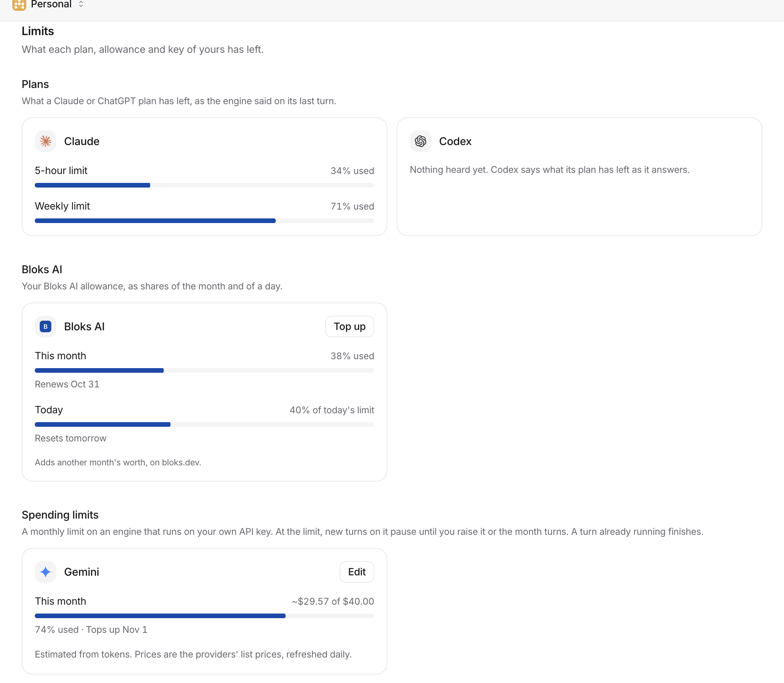The image size is (784, 683).
Task: Click the "Estimated from tokens" note
Action: (x=193, y=654)
